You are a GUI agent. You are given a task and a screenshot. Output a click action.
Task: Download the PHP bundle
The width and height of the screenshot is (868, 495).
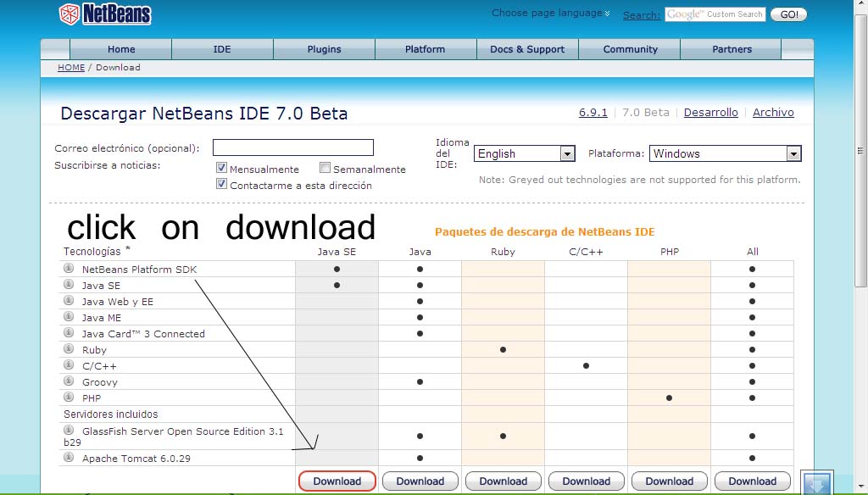point(670,481)
